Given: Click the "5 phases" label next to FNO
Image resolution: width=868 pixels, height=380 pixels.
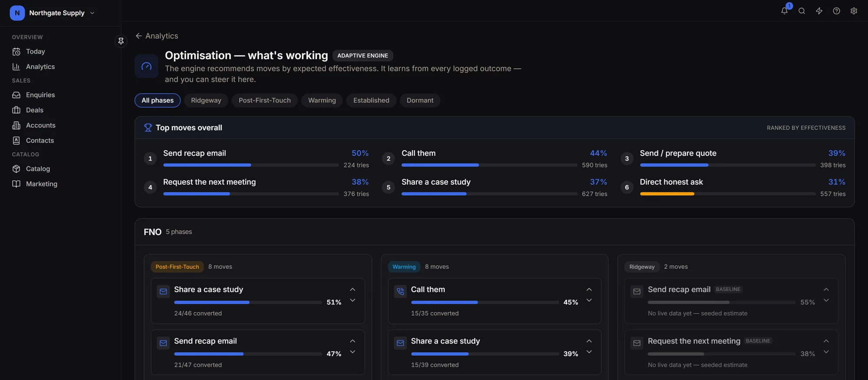Looking at the screenshot, I should pos(179,232).
